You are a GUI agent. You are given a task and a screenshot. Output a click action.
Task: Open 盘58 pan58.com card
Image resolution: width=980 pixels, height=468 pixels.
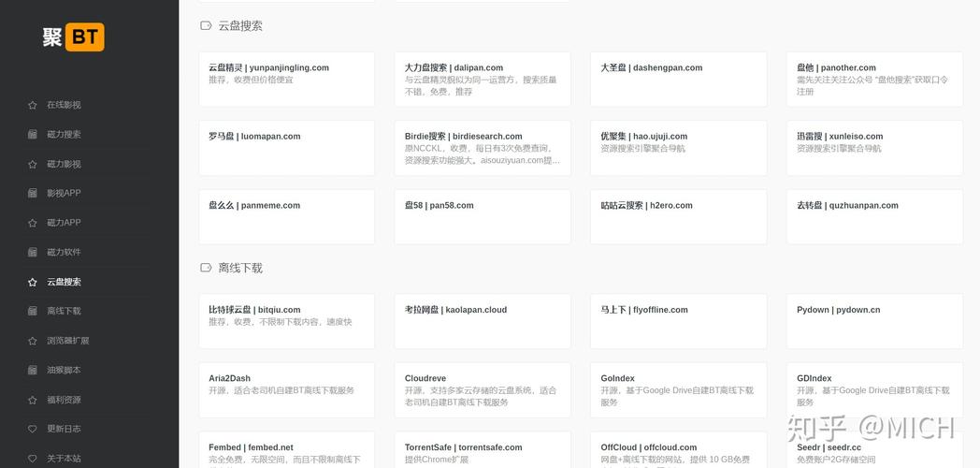pos(483,216)
